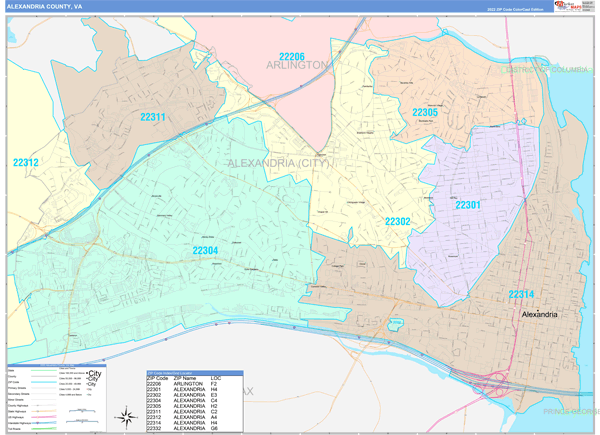Click the compass rose icon

129,415
